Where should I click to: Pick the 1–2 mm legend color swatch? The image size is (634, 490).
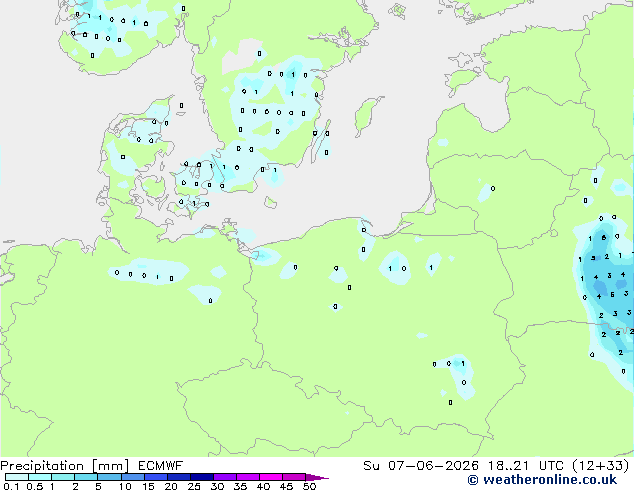click(x=63, y=477)
